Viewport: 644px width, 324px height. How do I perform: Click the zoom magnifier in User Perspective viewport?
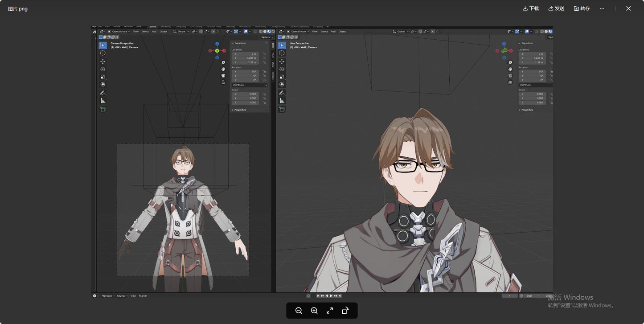(510, 62)
